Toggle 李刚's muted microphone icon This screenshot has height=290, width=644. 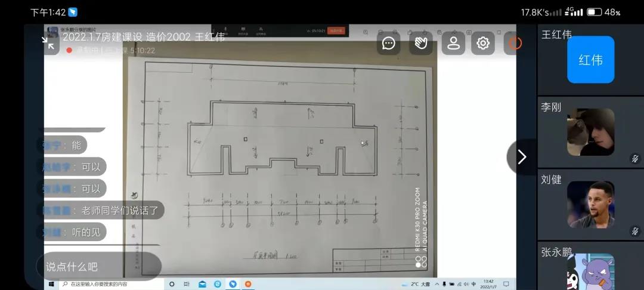click(635, 159)
